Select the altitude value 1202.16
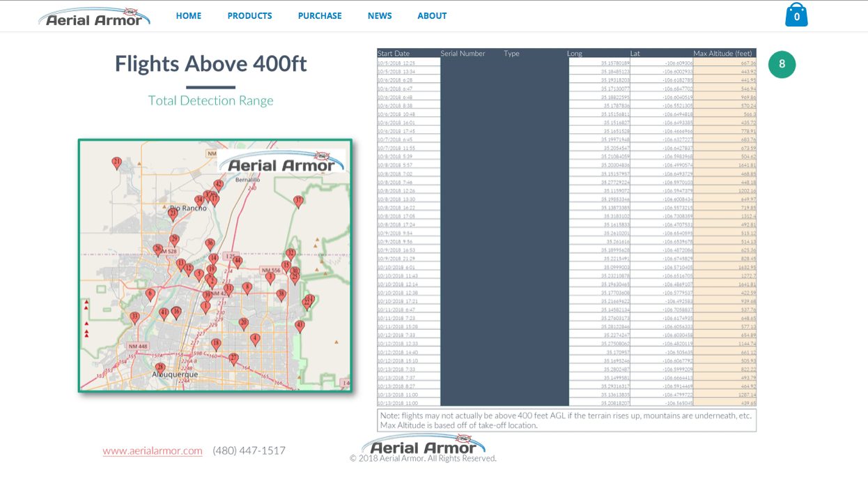The height and width of the screenshot is (479, 868). 725,190
